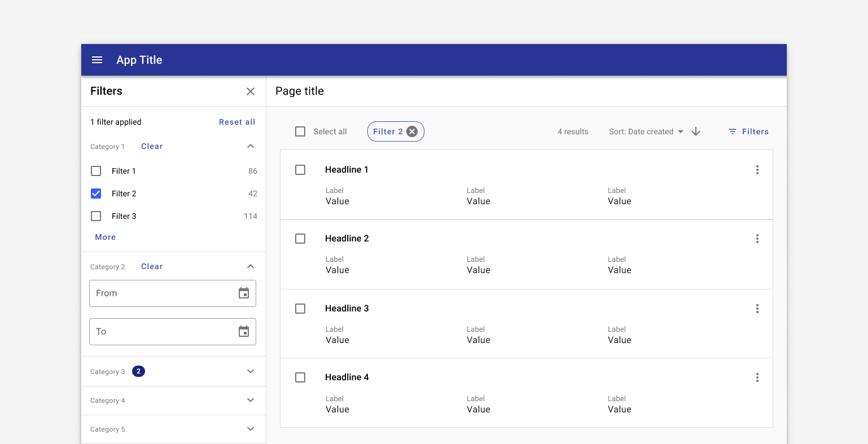This screenshot has height=444, width=868.
Task: Close the Filters panel with X
Action: pyautogui.click(x=251, y=91)
